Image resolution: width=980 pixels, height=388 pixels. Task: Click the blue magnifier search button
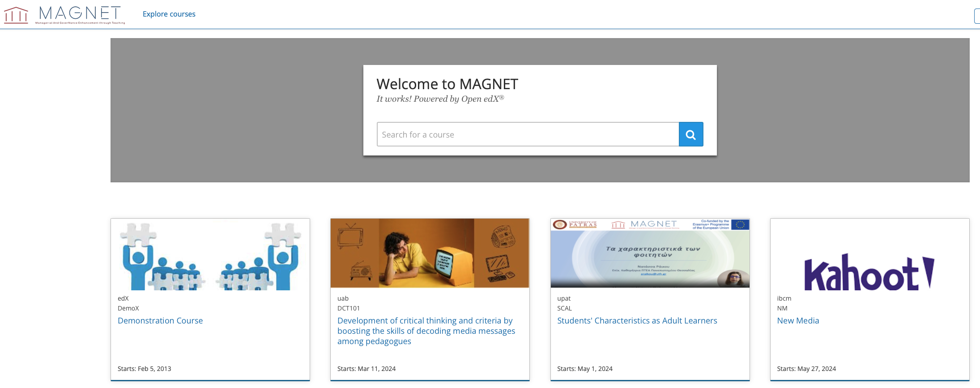[691, 134]
